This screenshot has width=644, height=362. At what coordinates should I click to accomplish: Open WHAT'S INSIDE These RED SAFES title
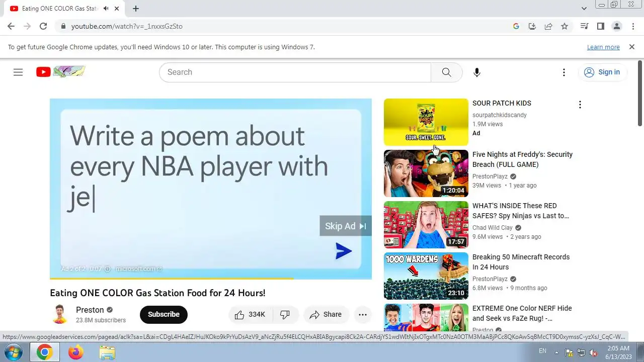click(521, 211)
